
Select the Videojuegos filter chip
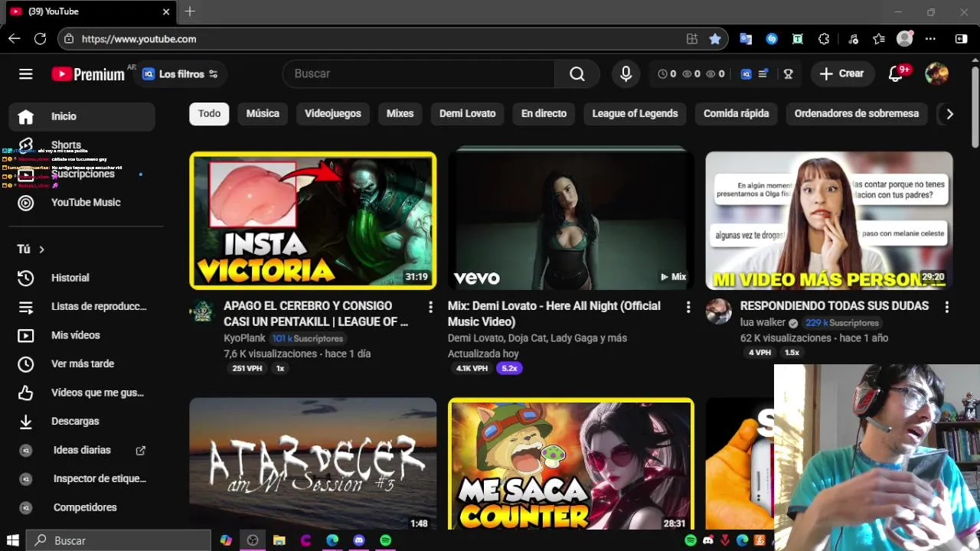(333, 113)
